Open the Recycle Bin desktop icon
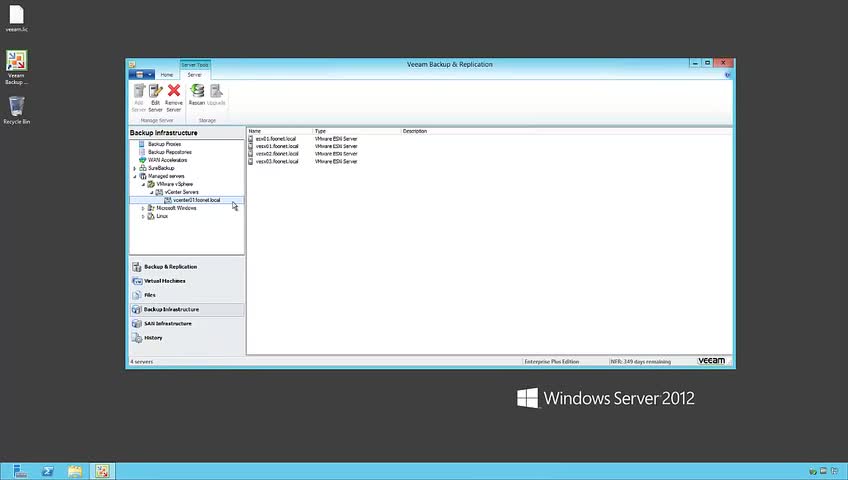Image resolution: width=848 pixels, height=480 pixels. (x=16, y=110)
